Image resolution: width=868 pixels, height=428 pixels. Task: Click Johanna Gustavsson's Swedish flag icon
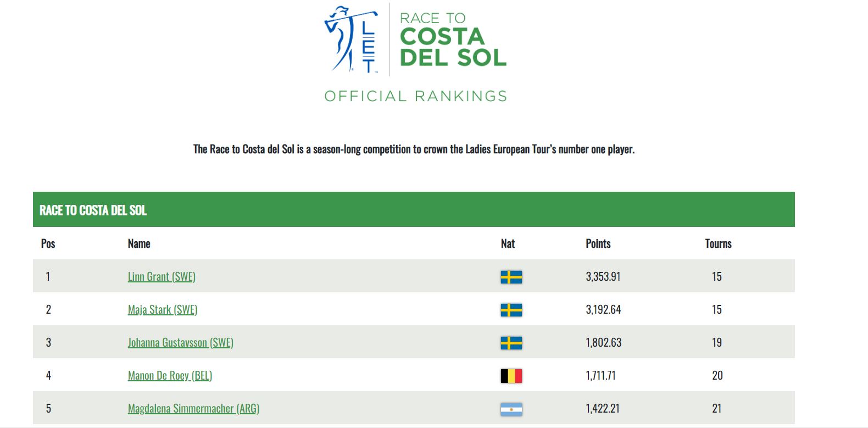511,343
